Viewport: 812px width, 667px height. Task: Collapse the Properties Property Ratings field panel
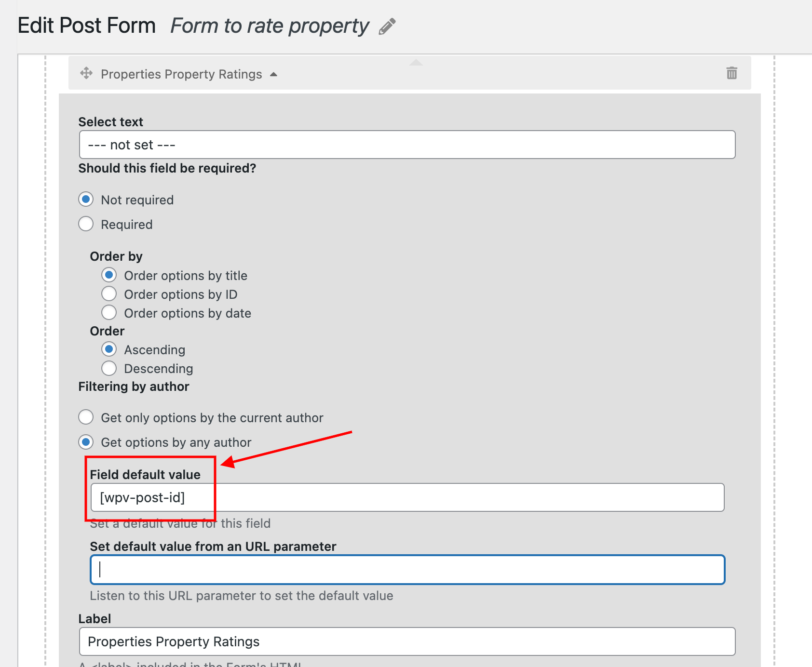(x=273, y=74)
